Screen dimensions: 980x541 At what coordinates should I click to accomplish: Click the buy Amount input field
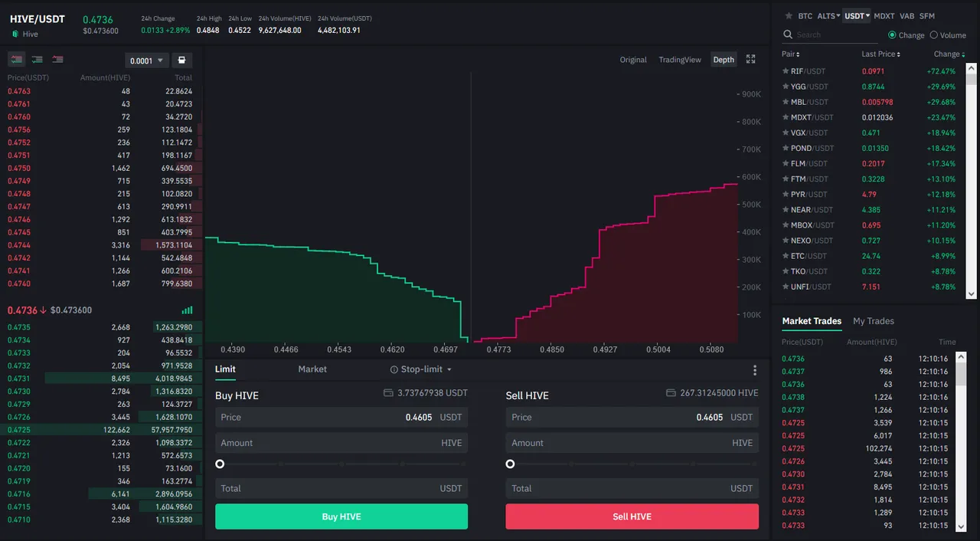pyautogui.click(x=341, y=443)
